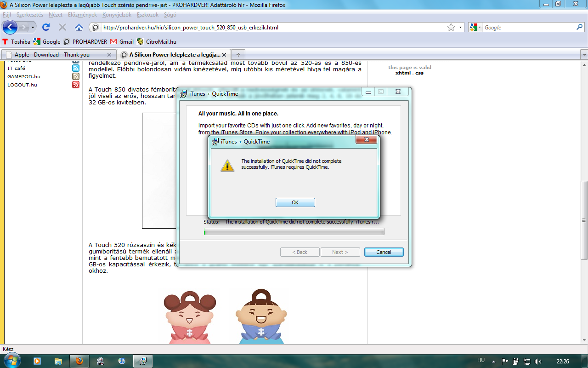Click the browser vertical scrollbar thumb
588x368 pixels.
coord(584,221)
